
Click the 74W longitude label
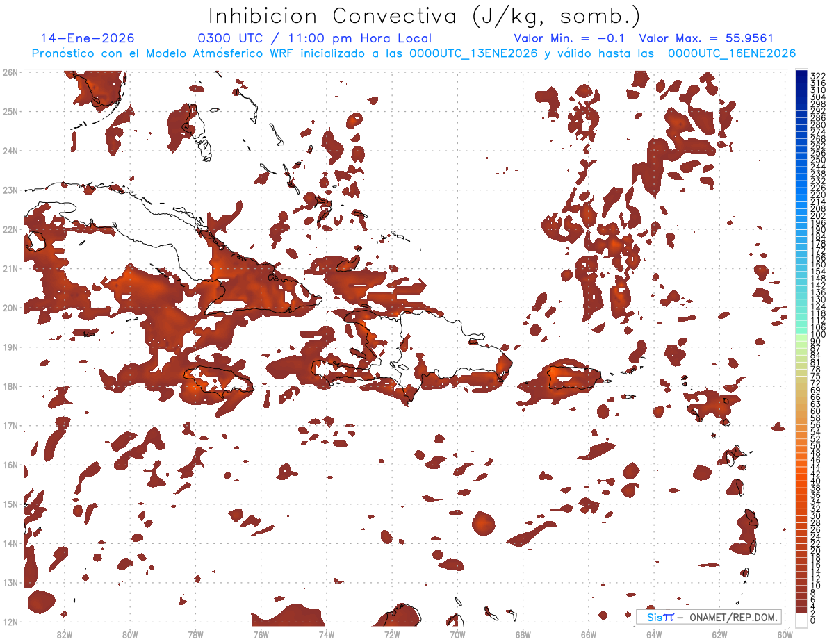(327, 634)
